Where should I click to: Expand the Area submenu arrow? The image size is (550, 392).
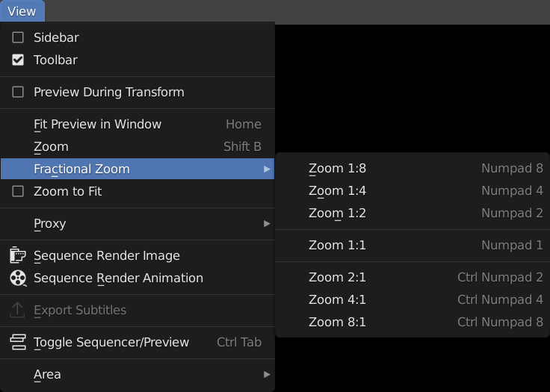(267, 375)
